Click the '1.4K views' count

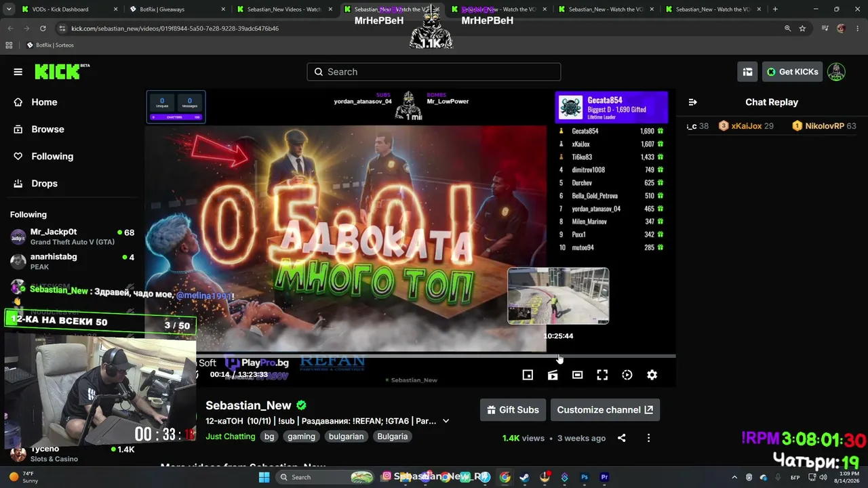click(x=524, y=438)
